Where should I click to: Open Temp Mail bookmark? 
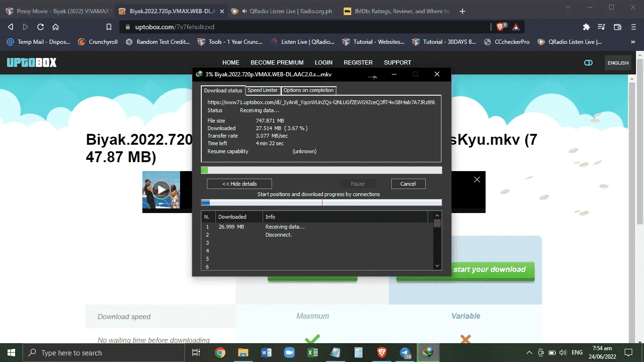click(38, 42)
